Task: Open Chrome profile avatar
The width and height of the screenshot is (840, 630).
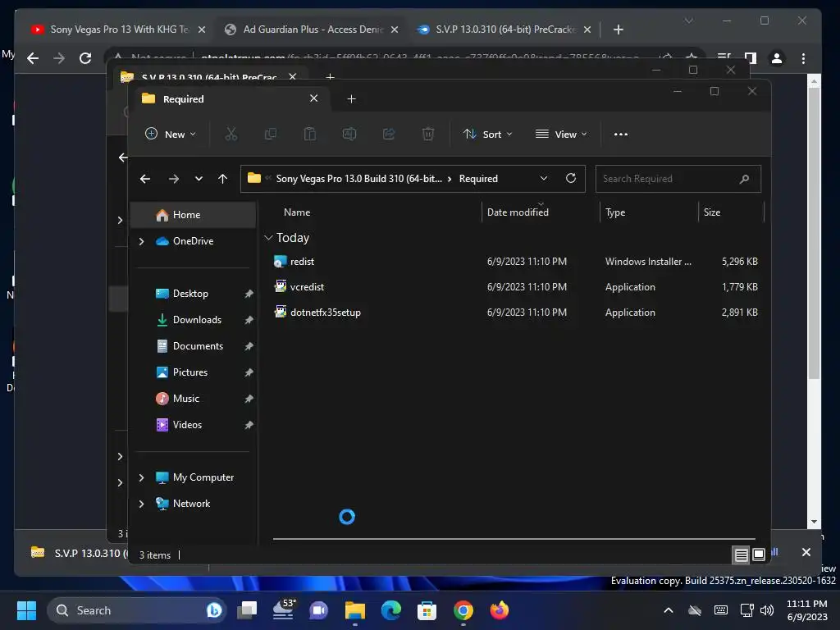Action: pos(776,58)
